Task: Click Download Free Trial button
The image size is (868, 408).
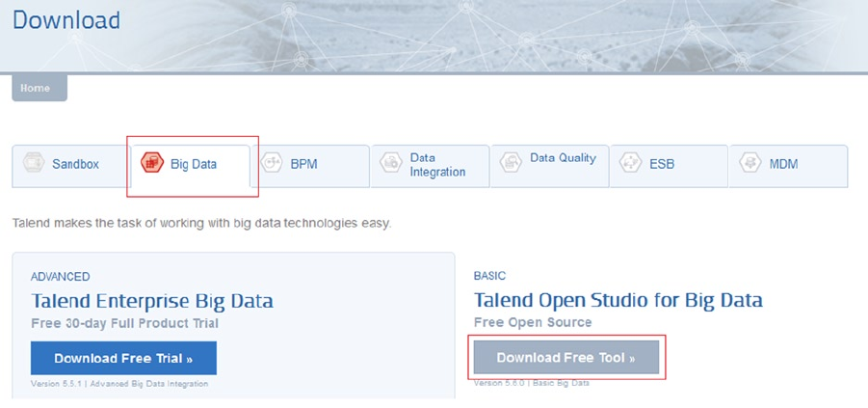Action: (123, 358)
